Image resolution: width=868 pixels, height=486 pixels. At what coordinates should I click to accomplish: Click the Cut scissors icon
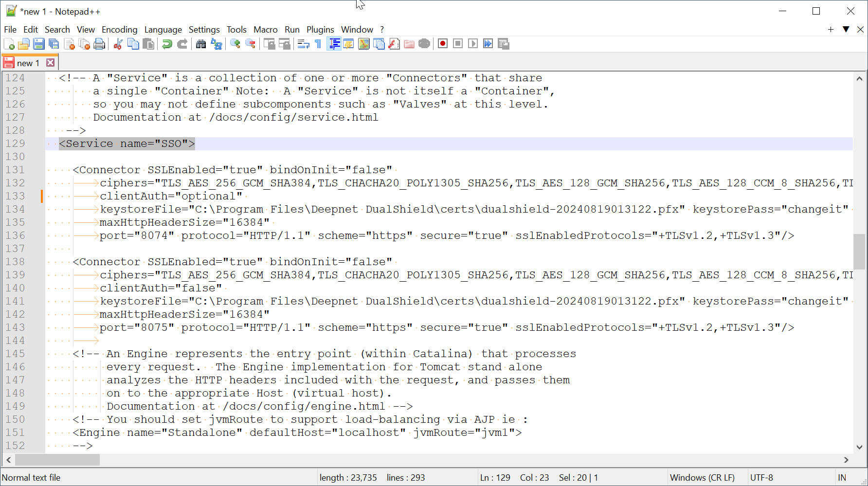click(118, 44)
